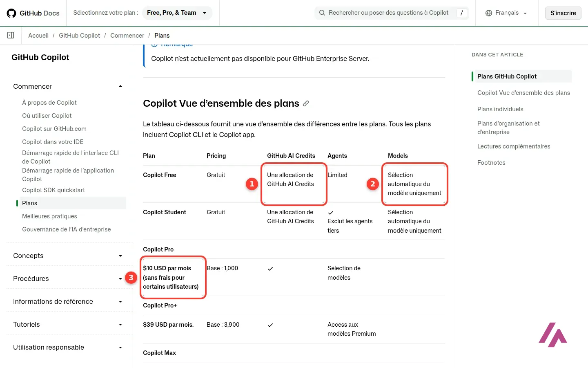Open the plan selector Free, Pro, & Team
Screen dimensions: 588x368
pos(177,13)
